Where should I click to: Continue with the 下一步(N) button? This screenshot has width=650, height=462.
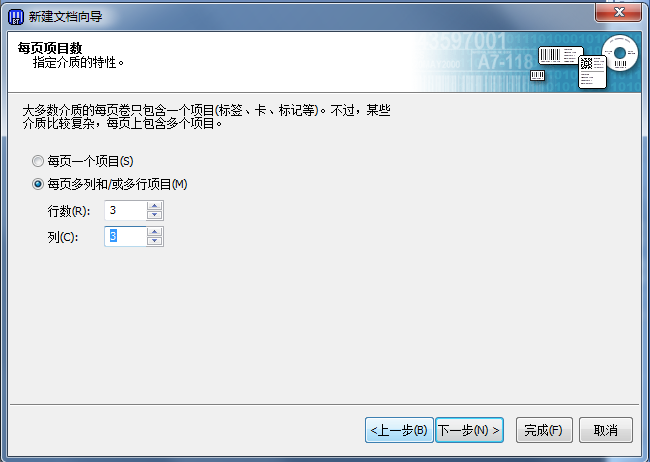click(x=469, y=430)
